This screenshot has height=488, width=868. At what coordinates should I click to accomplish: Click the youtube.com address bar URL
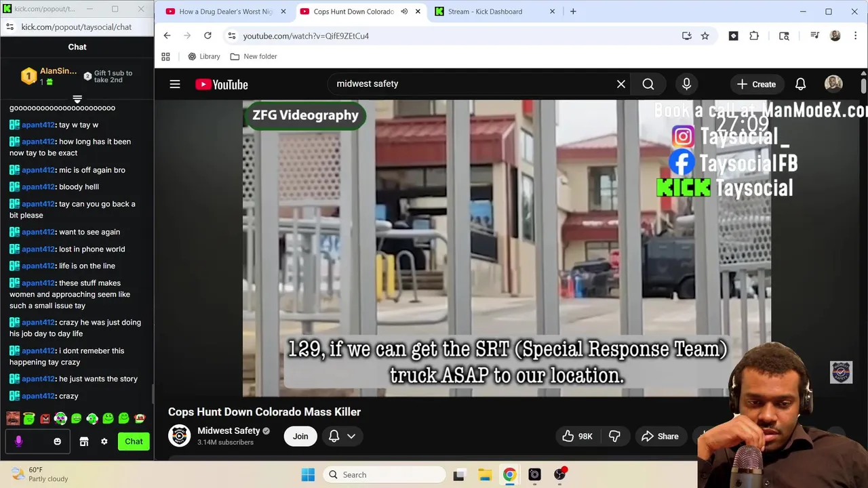306,36
